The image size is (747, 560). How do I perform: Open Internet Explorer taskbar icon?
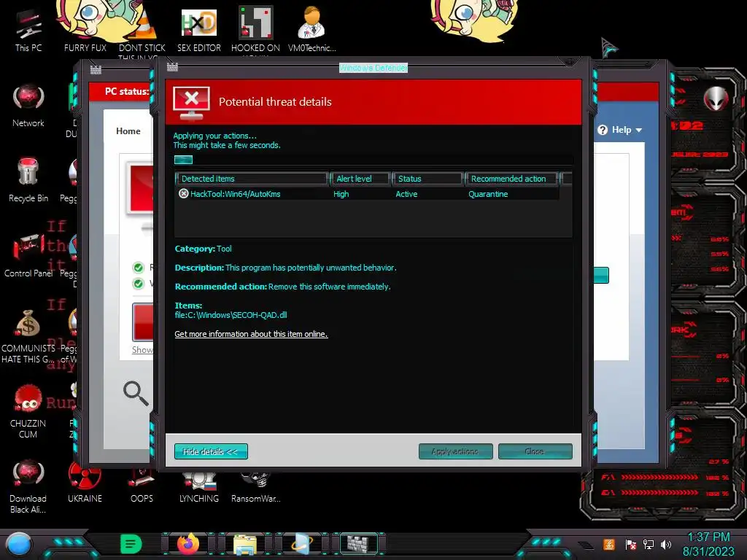301,544
